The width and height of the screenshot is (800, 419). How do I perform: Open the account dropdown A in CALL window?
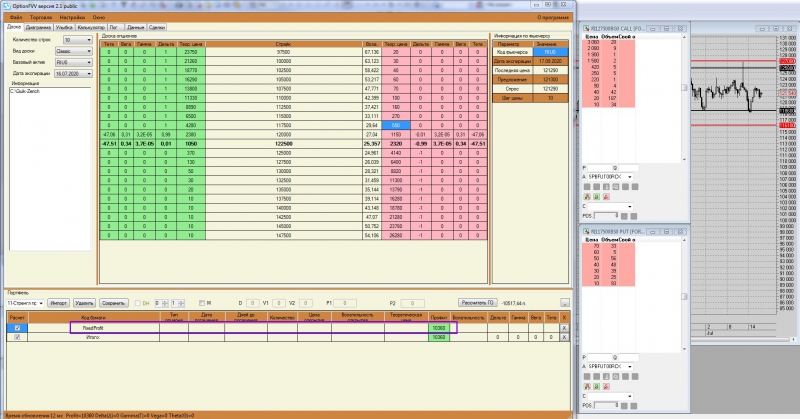pos(611,177)
